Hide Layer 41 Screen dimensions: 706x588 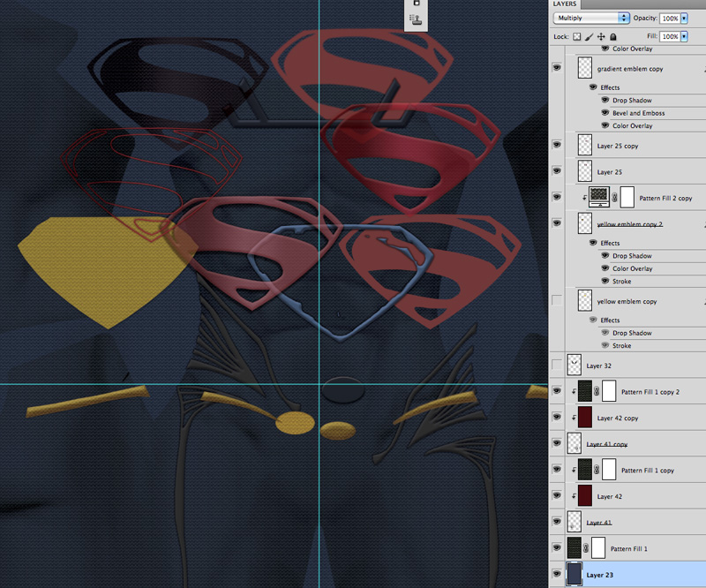coord(557,521)
